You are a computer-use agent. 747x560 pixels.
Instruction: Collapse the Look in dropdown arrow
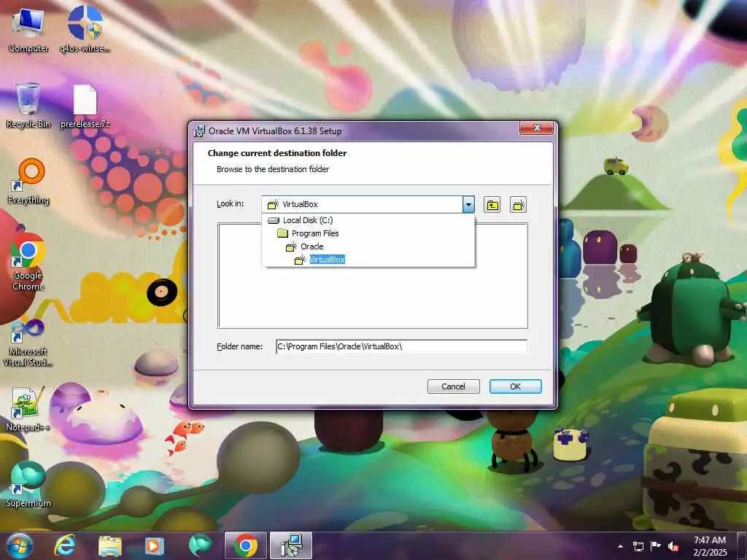tap(468, 204)
